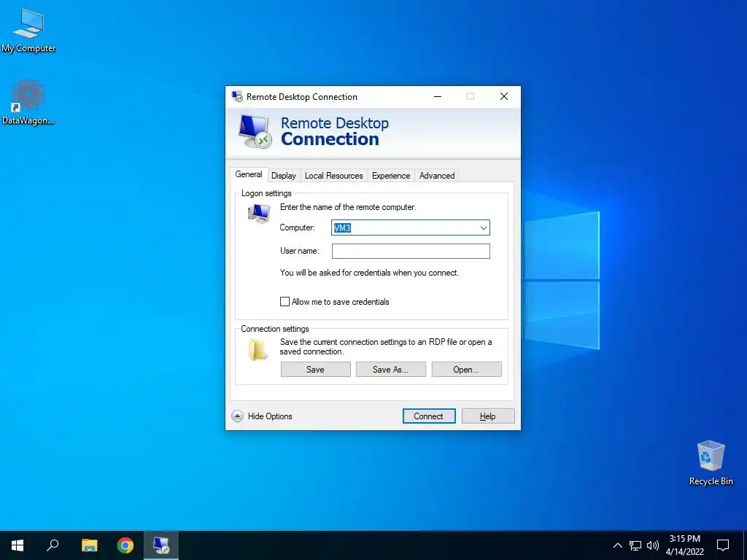
Task: Launch Google Chrome from the taskbar
Action: [125, 545]
